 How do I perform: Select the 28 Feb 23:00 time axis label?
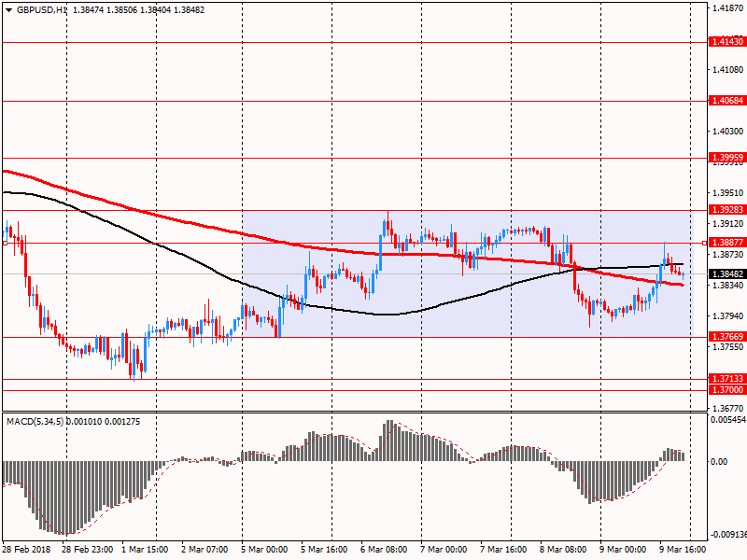[87, 550]
